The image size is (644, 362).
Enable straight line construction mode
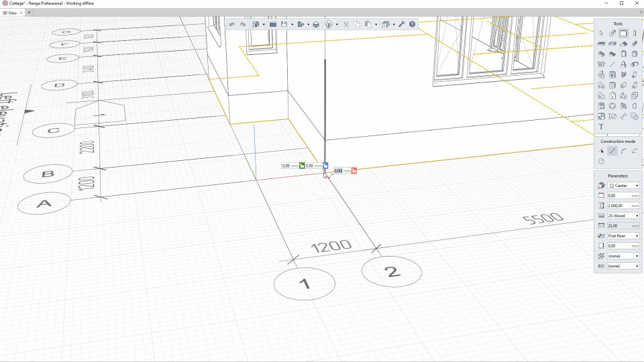coord(612,151)
